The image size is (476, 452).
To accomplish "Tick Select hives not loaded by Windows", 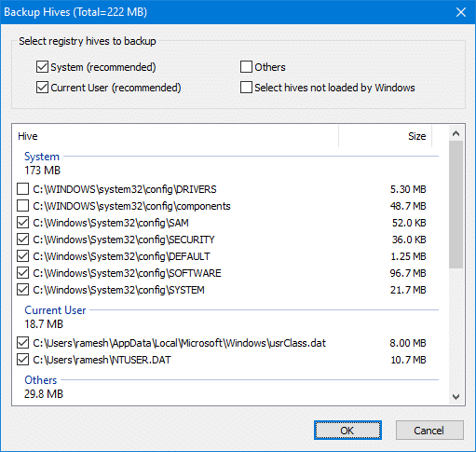I will click(x=246, y=88).
